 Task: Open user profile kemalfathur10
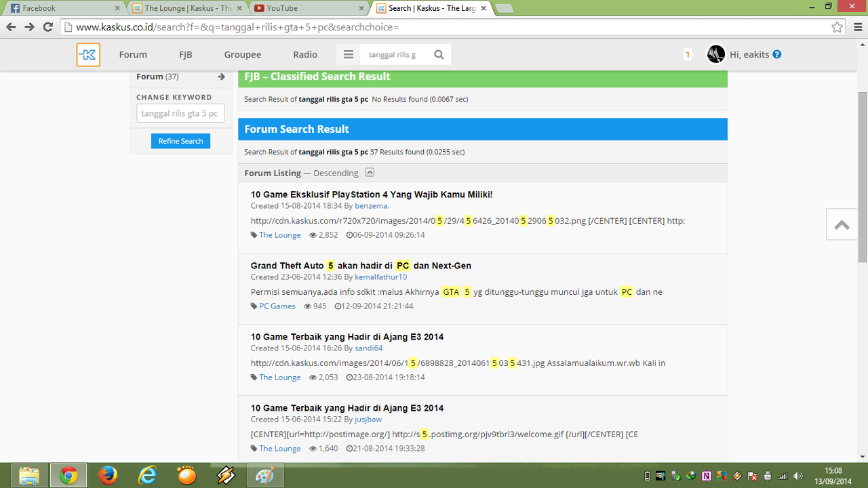click(x=381, y=277)
